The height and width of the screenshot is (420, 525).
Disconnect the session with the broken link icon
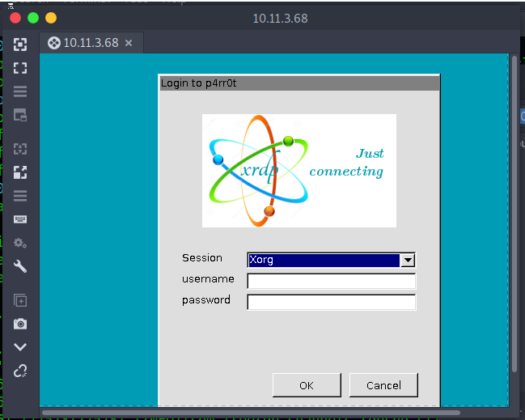click(x=20, y=371)
